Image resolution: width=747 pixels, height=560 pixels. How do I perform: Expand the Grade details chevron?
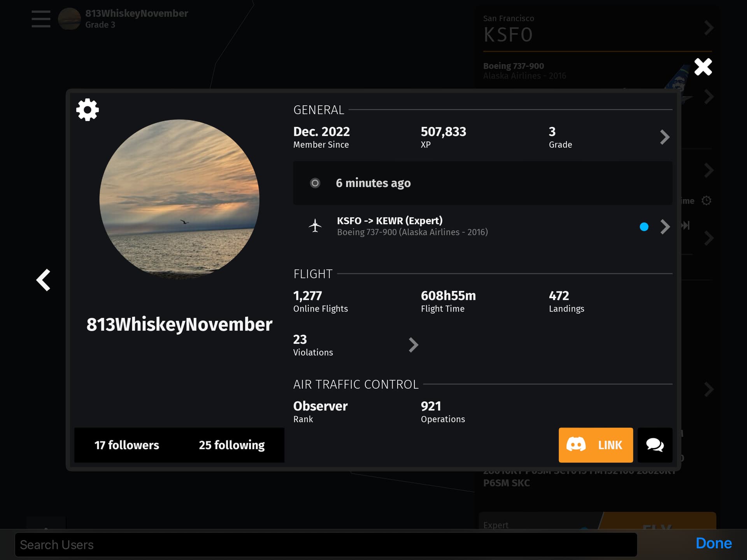click(x=665, y=137)
